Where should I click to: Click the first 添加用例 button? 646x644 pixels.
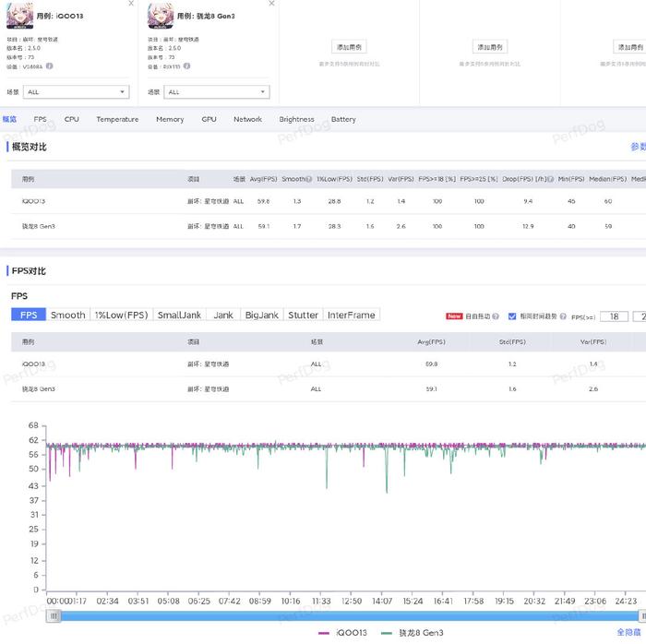(349, 47)
